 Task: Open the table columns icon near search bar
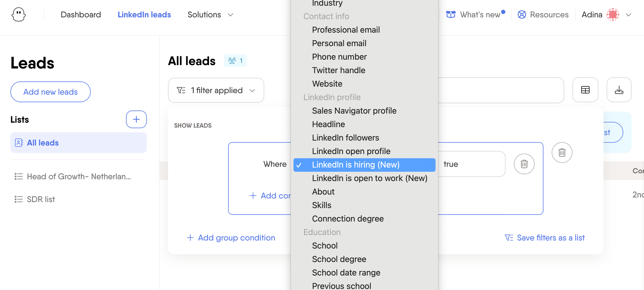tap(585, 90)
